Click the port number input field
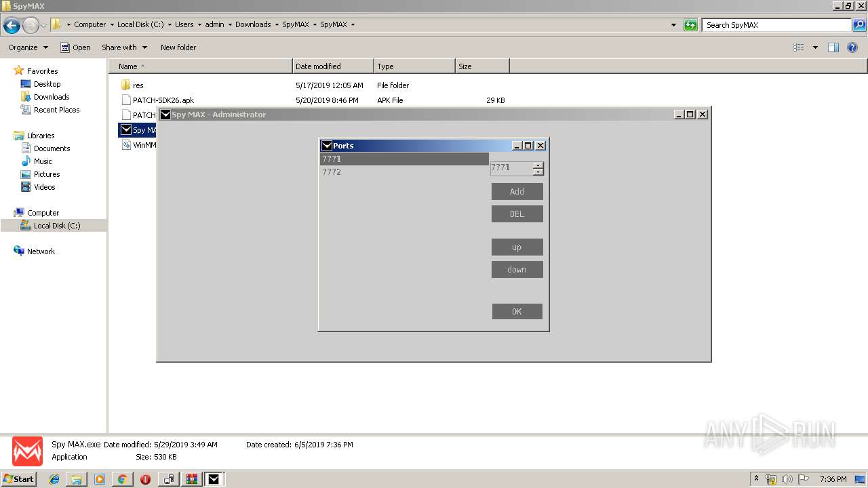Image resolution: width=868 pixels, height=488 pixels. (511, 167)
